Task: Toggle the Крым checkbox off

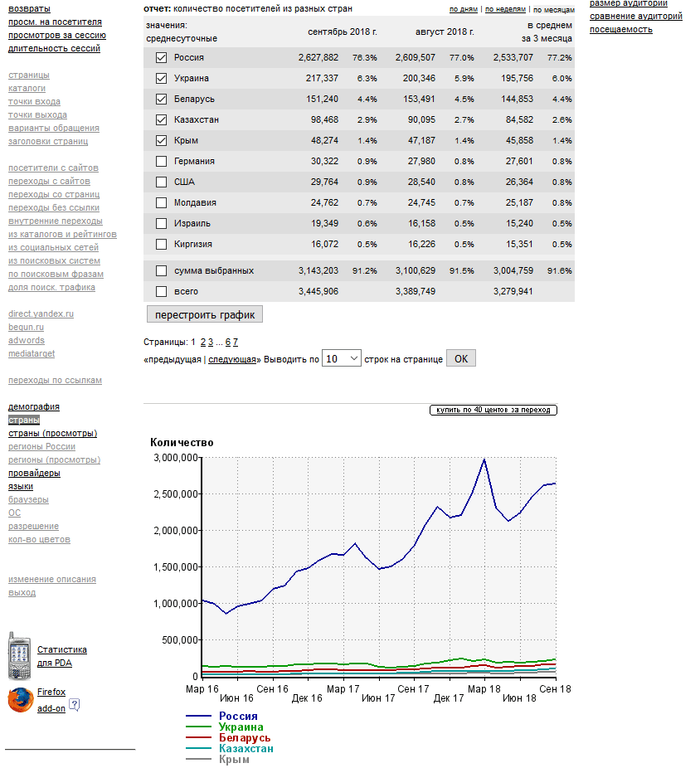Action: [161, 141]
